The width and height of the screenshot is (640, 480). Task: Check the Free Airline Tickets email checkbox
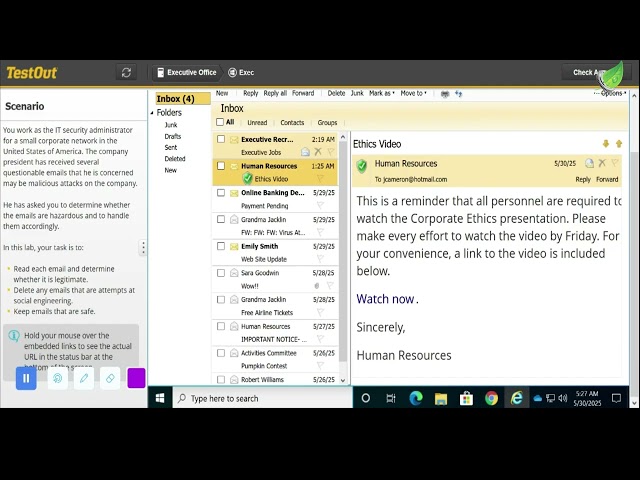pos(221,300)
